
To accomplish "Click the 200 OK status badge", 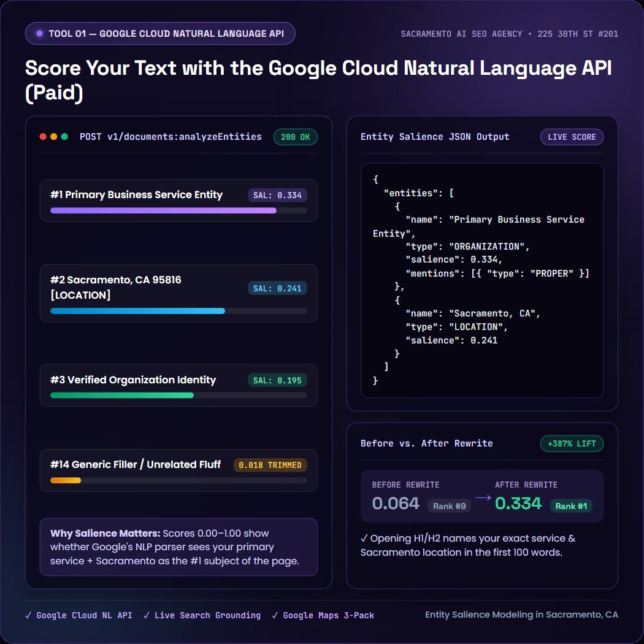I will click(295, 137).
